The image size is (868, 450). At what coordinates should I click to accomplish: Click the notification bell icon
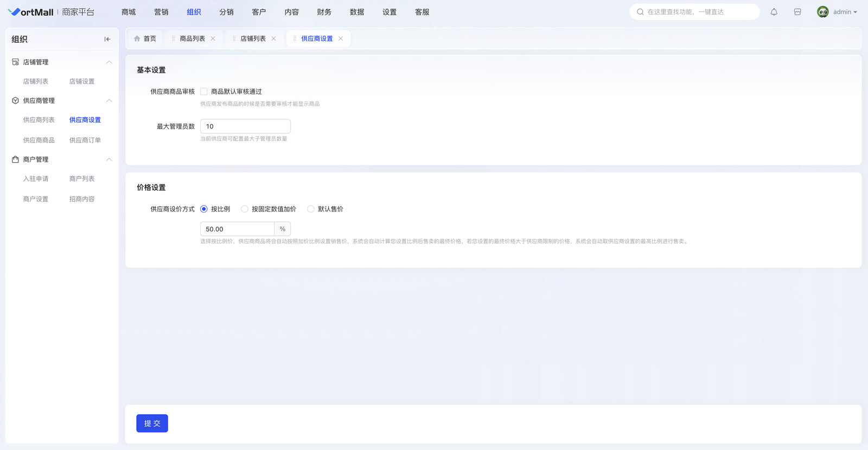[x=774, y=12]
